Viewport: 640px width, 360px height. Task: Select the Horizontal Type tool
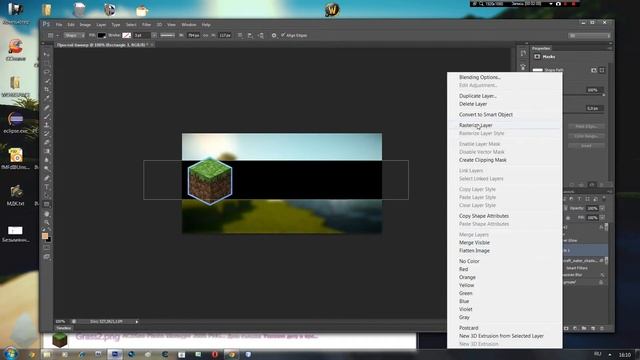click(x=47, y=187)
